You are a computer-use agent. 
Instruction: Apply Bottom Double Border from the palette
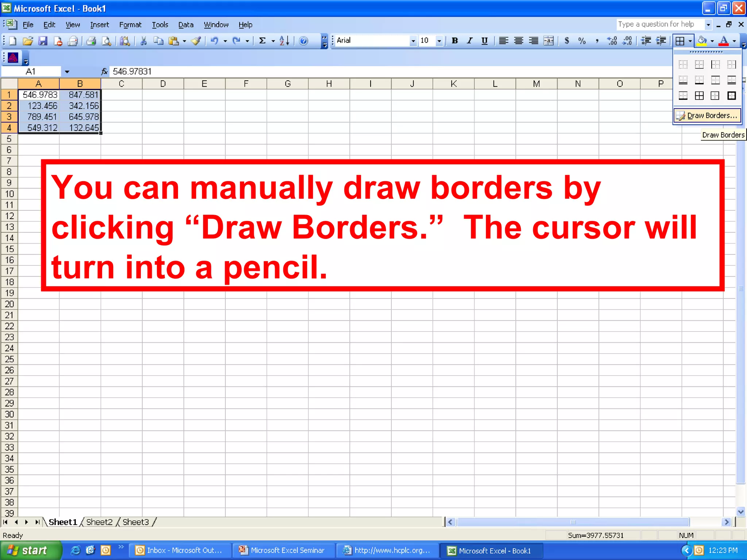(683, 80)
